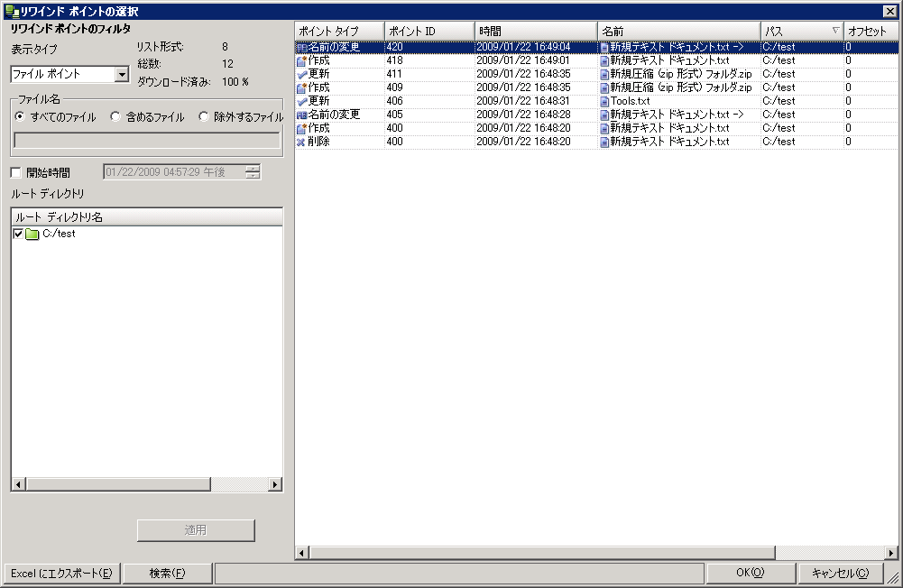
Task: Click zip file icon in row 409
Action: (x=604, y=87)
